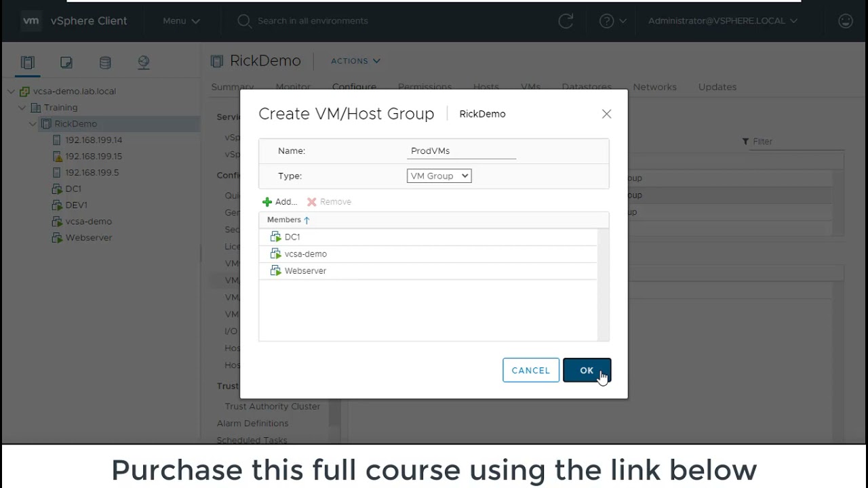This screenshot has height=488, width=868.
Task: Open the ACTIONS dropdown for RickDemo
Action: 355,61
